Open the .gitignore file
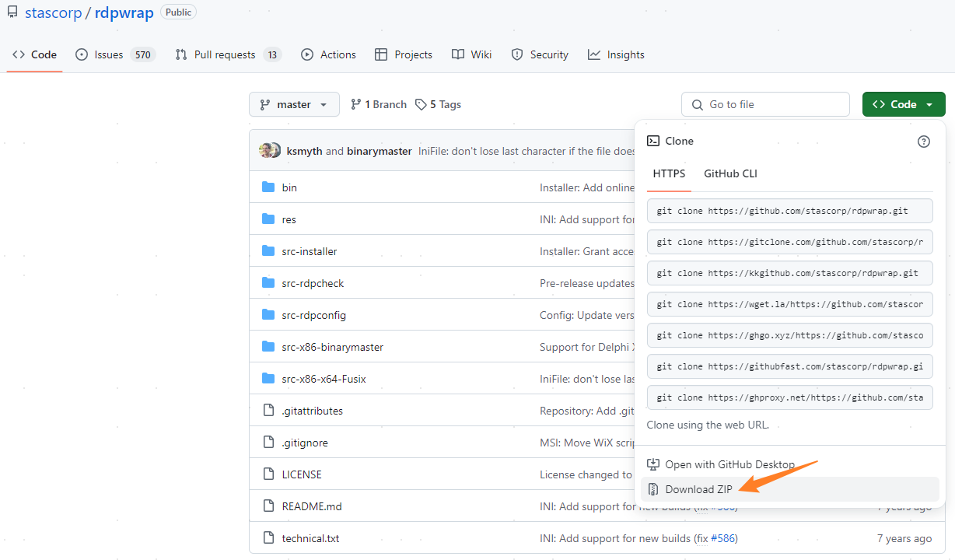This screenshot has height=560, width=955. tap(305, 443)
